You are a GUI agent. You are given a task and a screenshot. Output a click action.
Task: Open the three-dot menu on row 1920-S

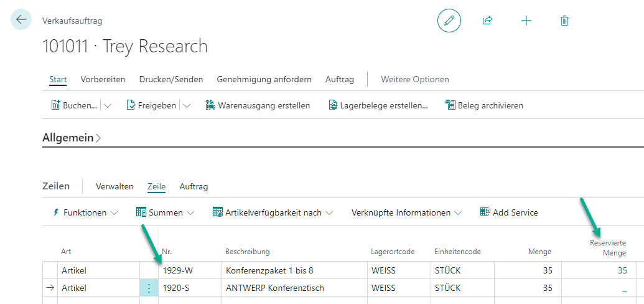pos(149,288)
